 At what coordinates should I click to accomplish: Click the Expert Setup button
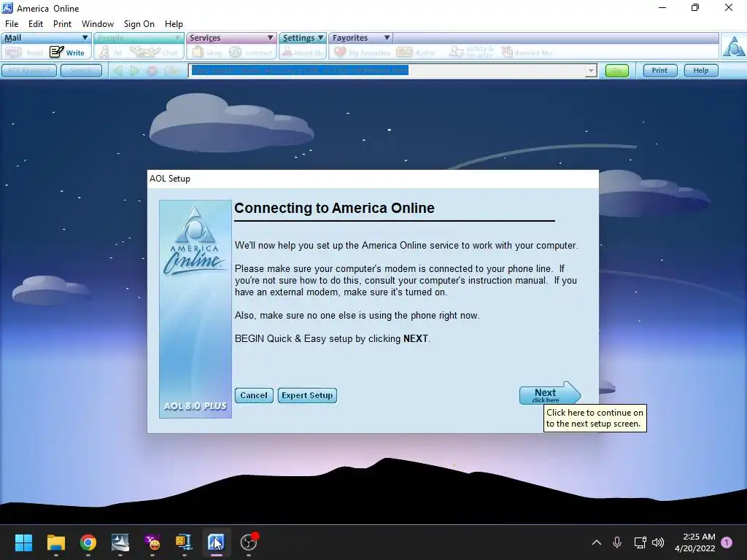click(307, 395)
